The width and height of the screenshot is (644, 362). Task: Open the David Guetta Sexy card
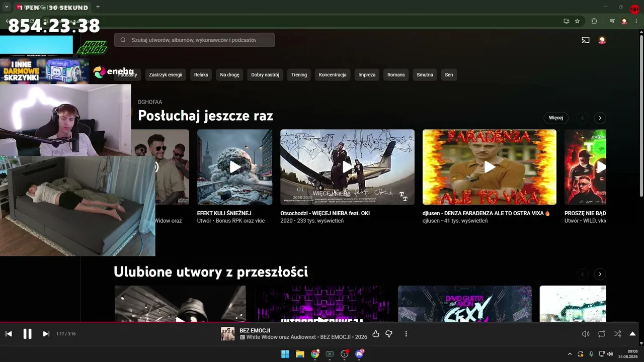pos(465,304)
